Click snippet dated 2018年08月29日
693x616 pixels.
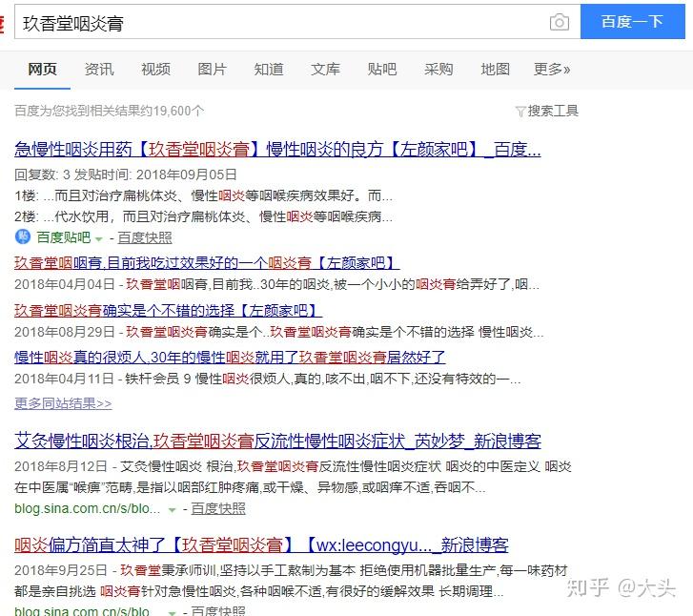(279, 332)
